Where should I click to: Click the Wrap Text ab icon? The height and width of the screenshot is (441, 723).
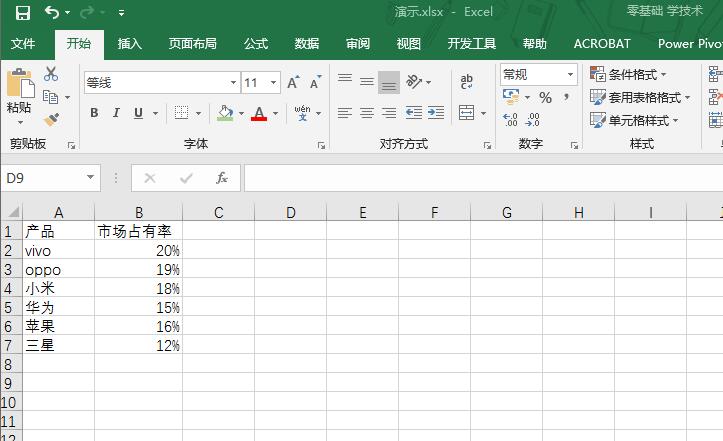467,82
